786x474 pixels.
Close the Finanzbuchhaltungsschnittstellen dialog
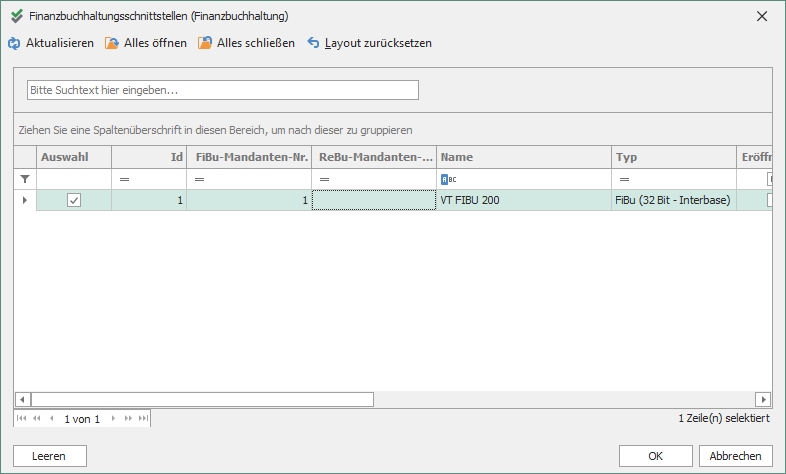(x=762, y=16)
